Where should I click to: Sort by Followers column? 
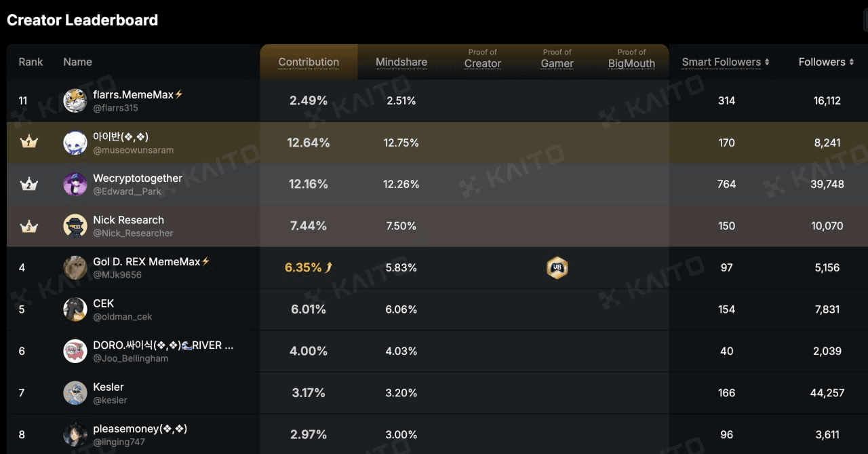tap(825, 62)
